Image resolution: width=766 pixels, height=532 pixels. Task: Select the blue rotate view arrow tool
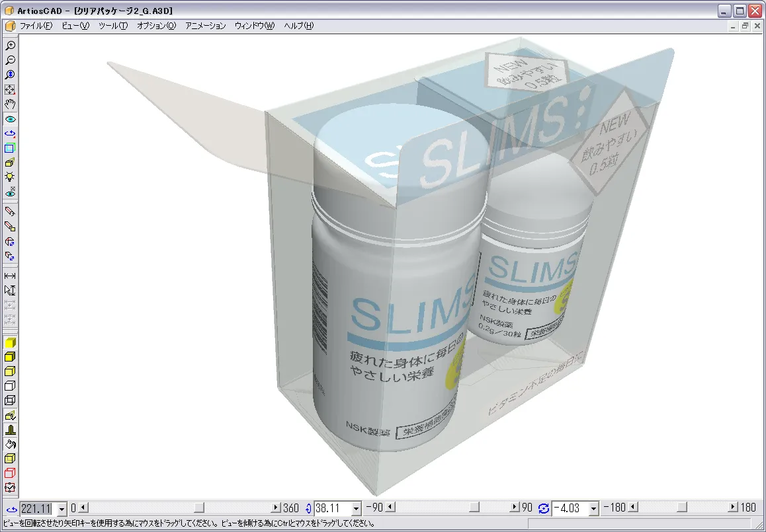point(11,133)
